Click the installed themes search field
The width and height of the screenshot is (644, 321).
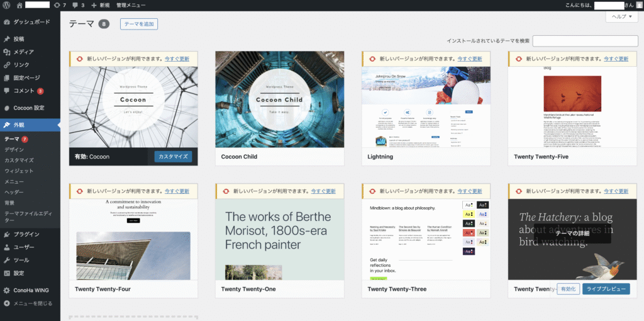click(x=585, y=41)
